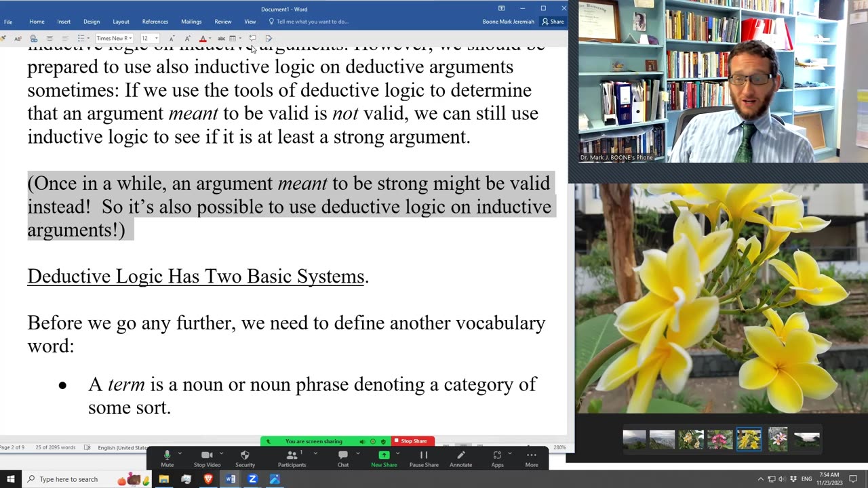Select the cloudy mountain first thumbnail
868x488 pixels.
coord(635,439)
